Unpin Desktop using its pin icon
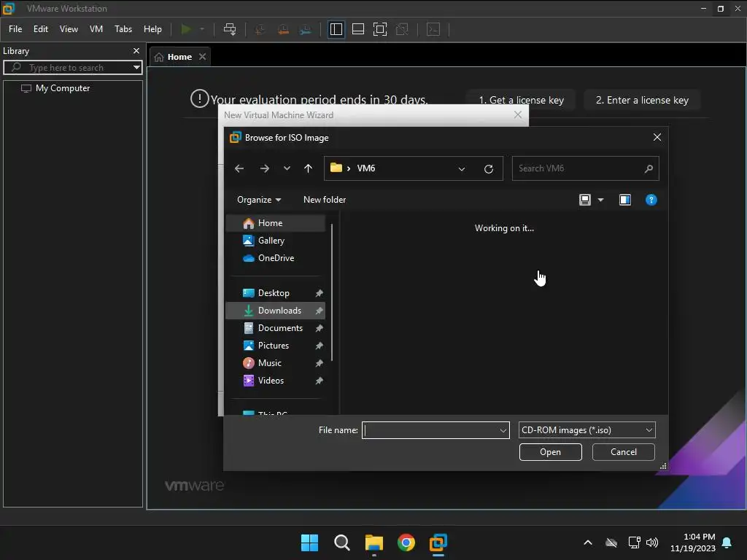Screen dimensions: 747x560 click(x=320, y=293)
